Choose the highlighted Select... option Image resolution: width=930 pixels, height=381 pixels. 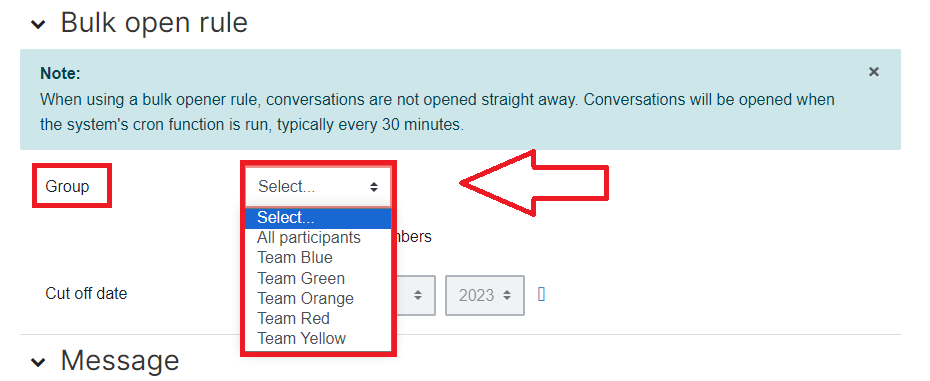[319, 218]
